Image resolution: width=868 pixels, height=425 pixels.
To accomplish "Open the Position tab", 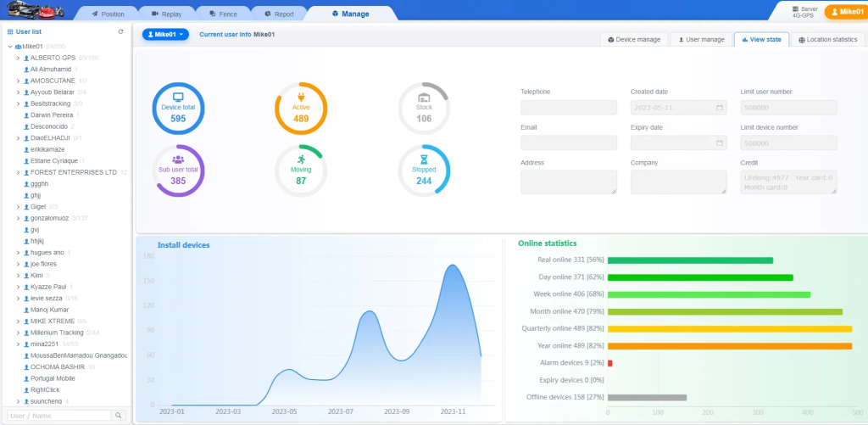I will point(108,14).
